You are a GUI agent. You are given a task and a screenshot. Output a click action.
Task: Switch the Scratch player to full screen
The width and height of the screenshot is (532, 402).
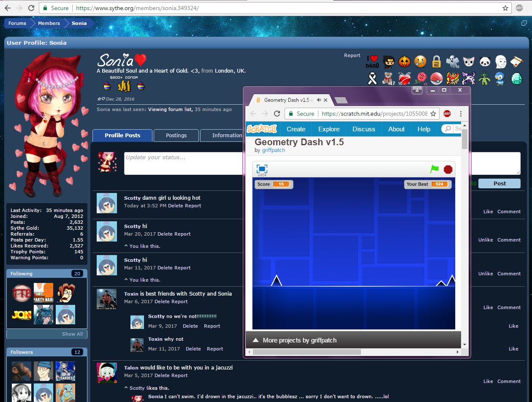pos(262,169)
